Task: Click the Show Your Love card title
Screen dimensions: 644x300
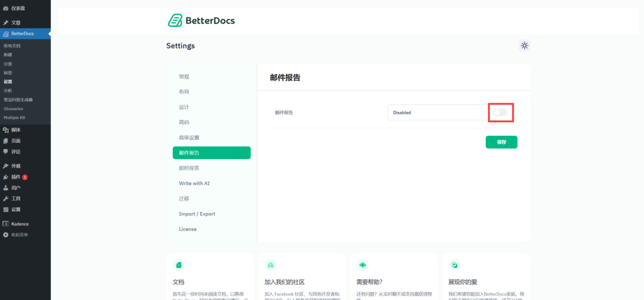Action: pos(463,282)
